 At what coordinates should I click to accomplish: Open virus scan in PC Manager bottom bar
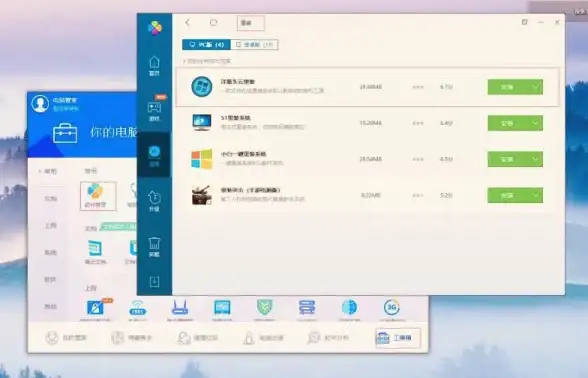[x=132, y=338]
